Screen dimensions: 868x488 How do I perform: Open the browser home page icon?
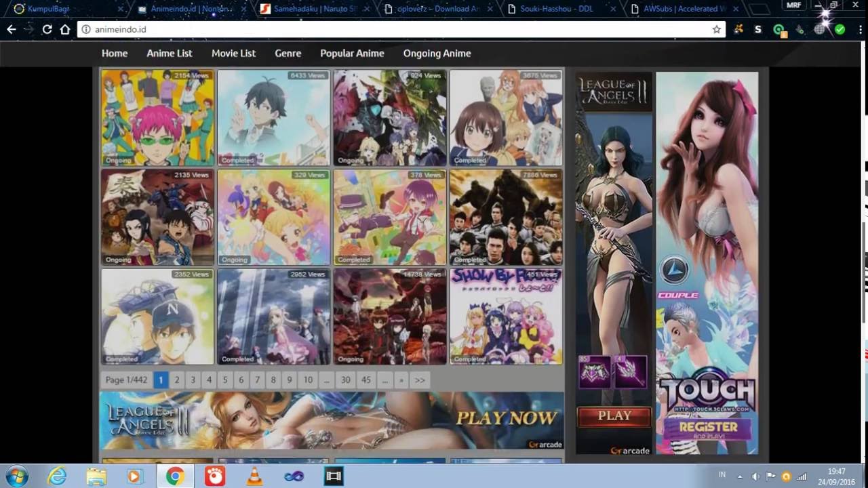point(65,29)
